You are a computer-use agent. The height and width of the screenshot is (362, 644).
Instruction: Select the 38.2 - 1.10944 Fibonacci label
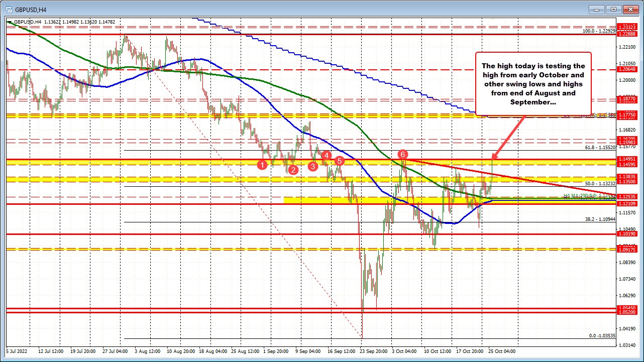601,219
